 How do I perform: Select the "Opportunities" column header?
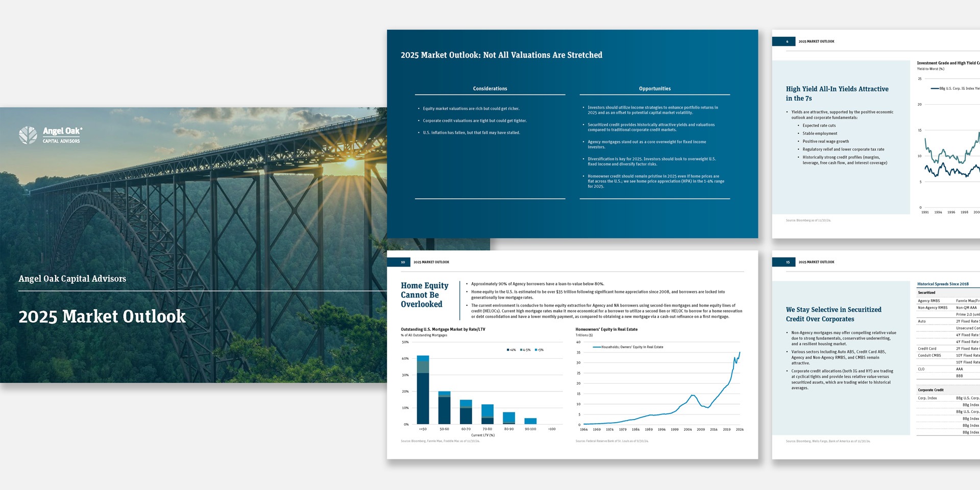(x=655, y=89)
